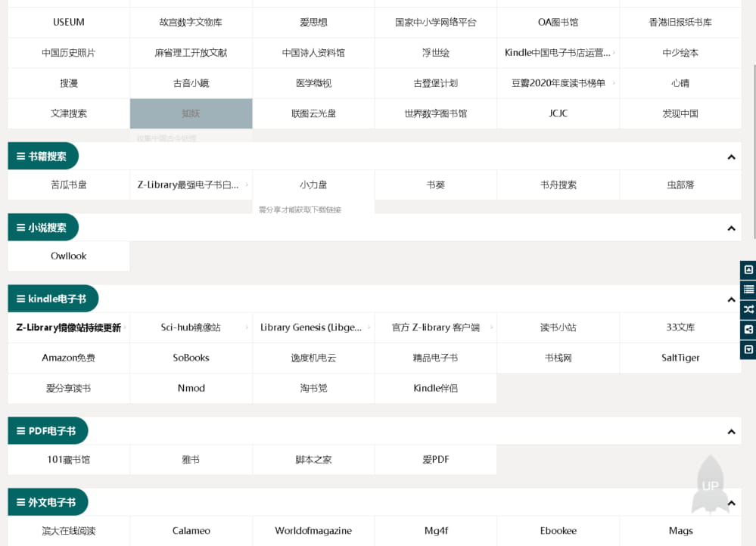756x546 pixels.
Task: Open the Kindle伴侣 link
Action: (435, 388)
